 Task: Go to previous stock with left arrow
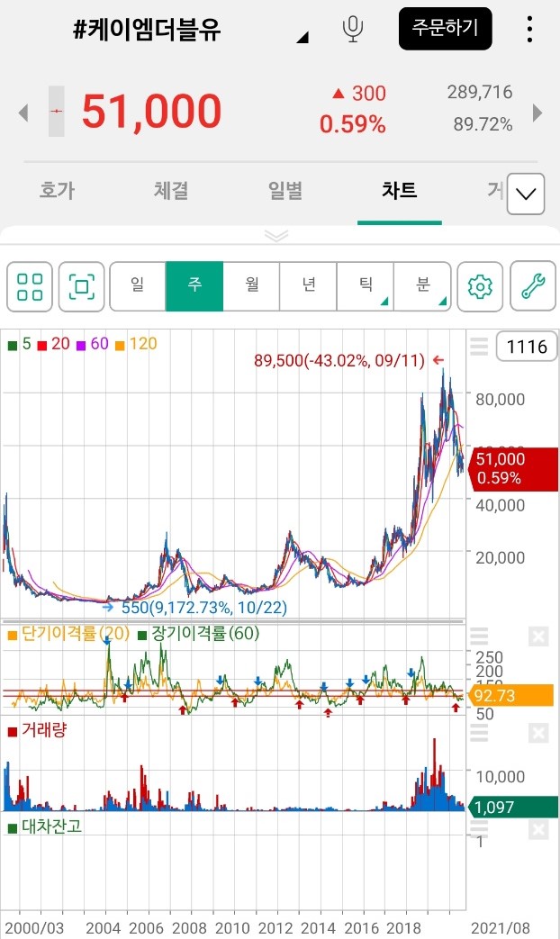click(23, 112)
